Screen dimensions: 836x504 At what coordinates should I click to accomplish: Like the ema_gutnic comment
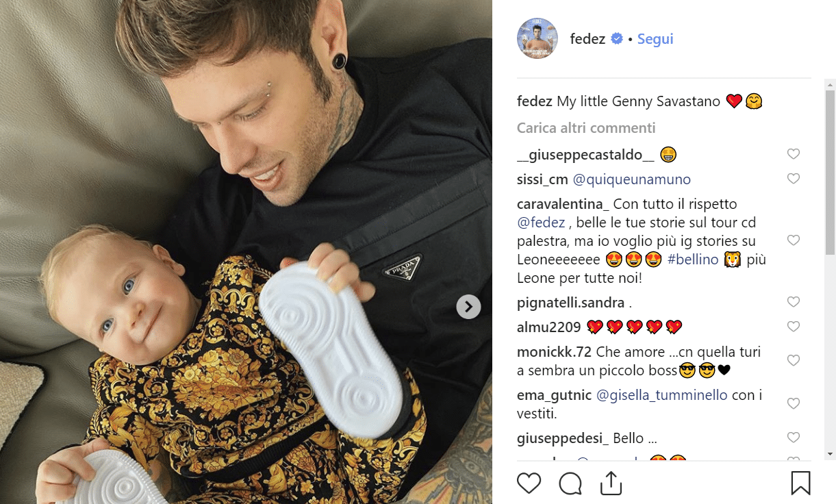coord(794,404)
